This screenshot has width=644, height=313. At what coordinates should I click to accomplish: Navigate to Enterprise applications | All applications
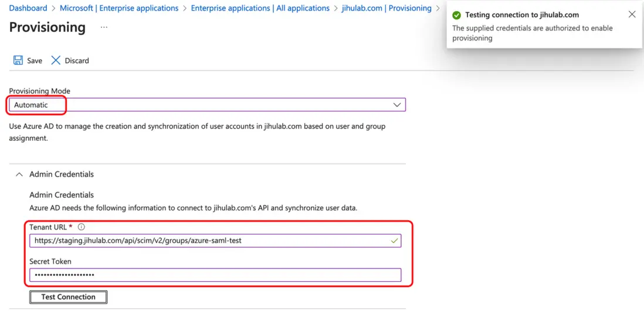pos(260,8)
